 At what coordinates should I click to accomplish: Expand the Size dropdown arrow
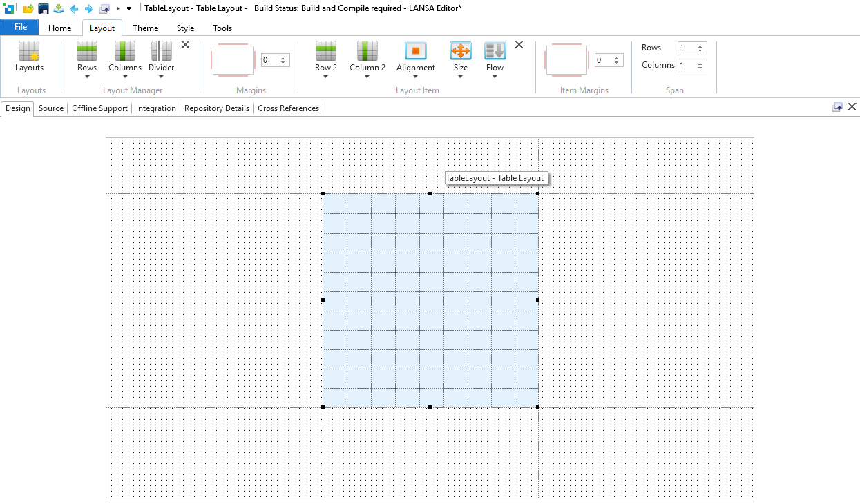coord(461,77)
